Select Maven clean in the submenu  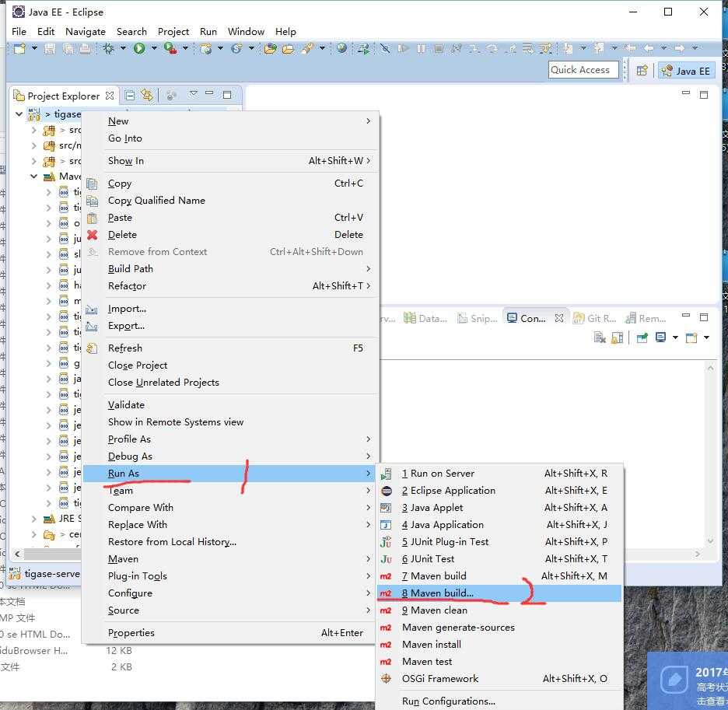pos(499,610)
